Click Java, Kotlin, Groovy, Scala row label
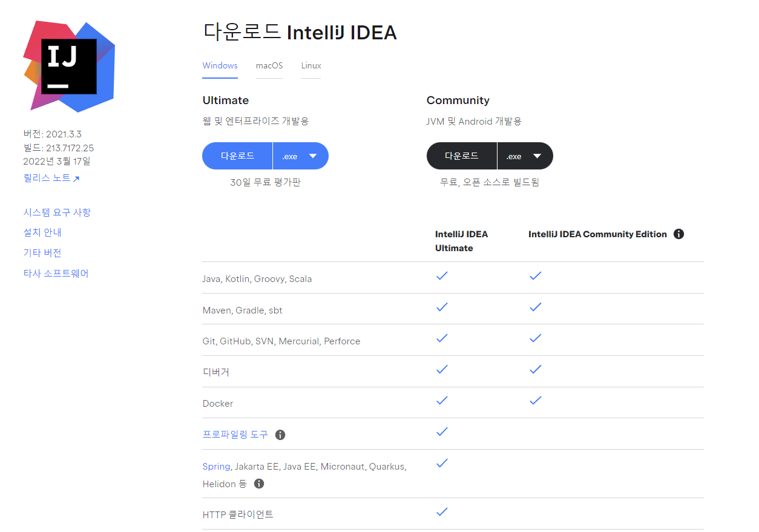This screenshot has width=759, height=532. 257,279
